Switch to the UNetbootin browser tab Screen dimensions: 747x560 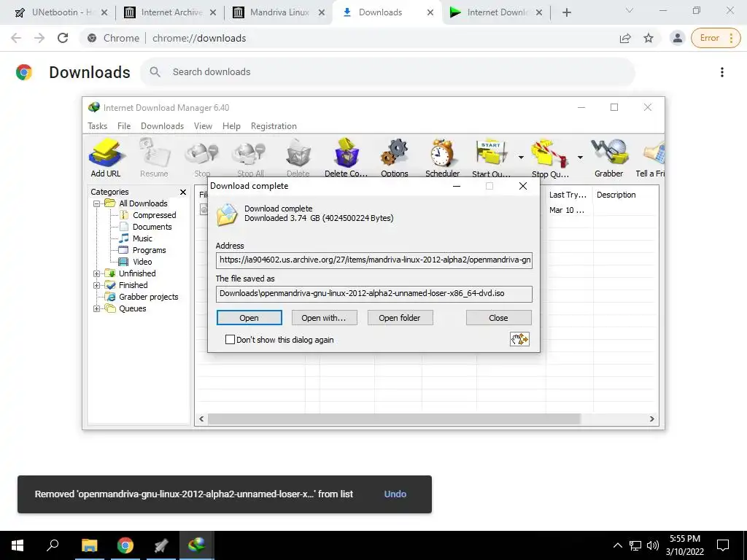pos(61,12)
